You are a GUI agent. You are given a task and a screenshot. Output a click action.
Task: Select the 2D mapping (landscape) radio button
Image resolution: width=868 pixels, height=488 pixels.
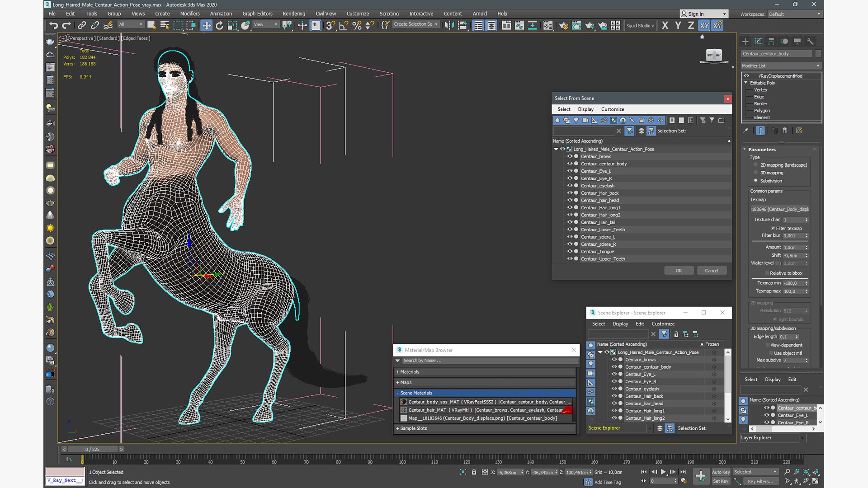pos(755,165)
